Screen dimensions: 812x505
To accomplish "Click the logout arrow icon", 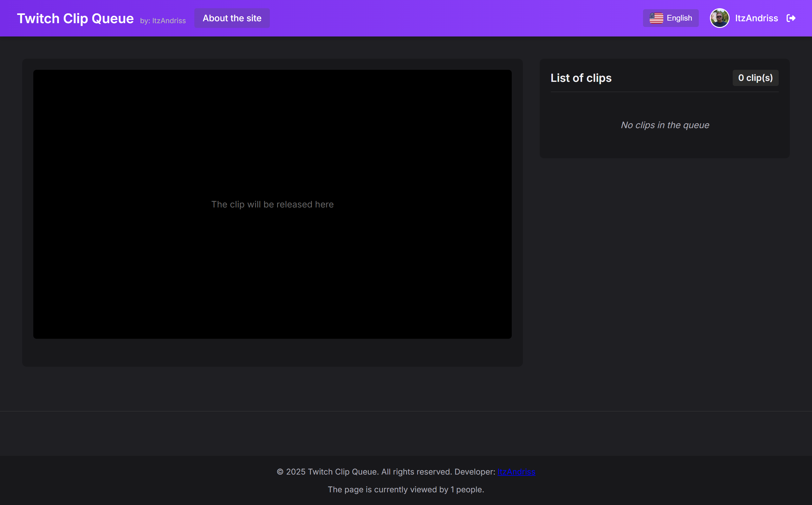I will point(791,18).
